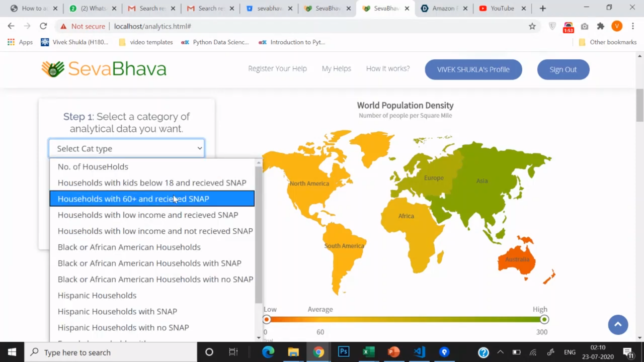
Task: Select Hispanic Households with SNAP
Action: pos(152,311)
